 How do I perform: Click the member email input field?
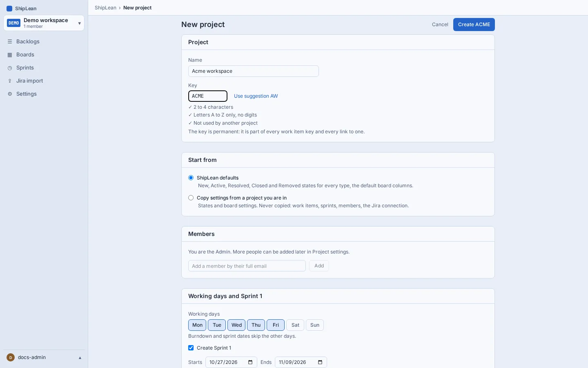click(247, 266)
